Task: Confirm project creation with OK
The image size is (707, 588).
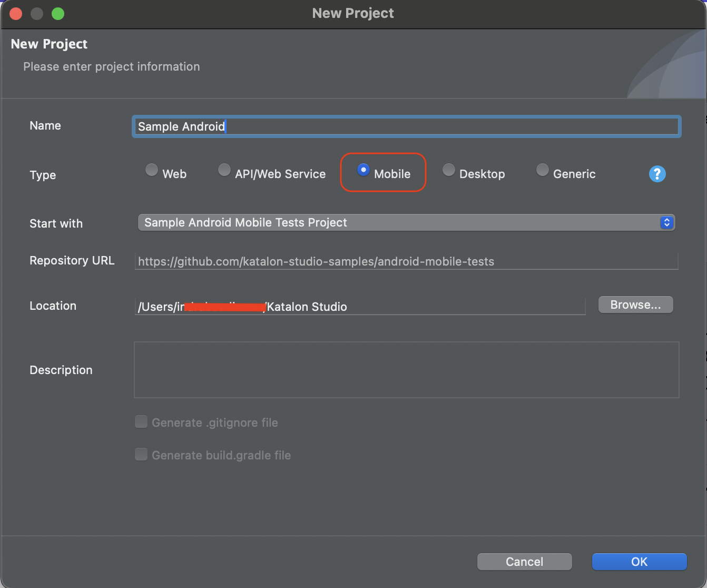Action: tap(639, 562)
